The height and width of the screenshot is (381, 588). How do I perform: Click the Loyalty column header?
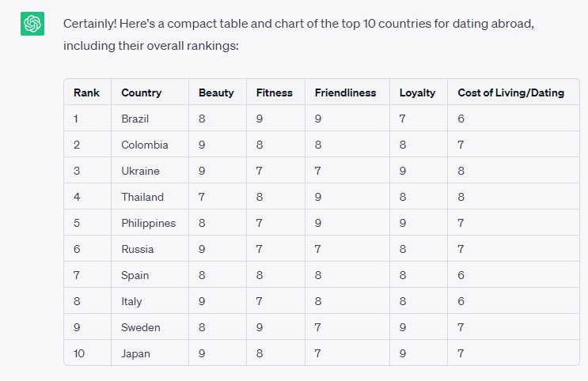pos(417,92)
